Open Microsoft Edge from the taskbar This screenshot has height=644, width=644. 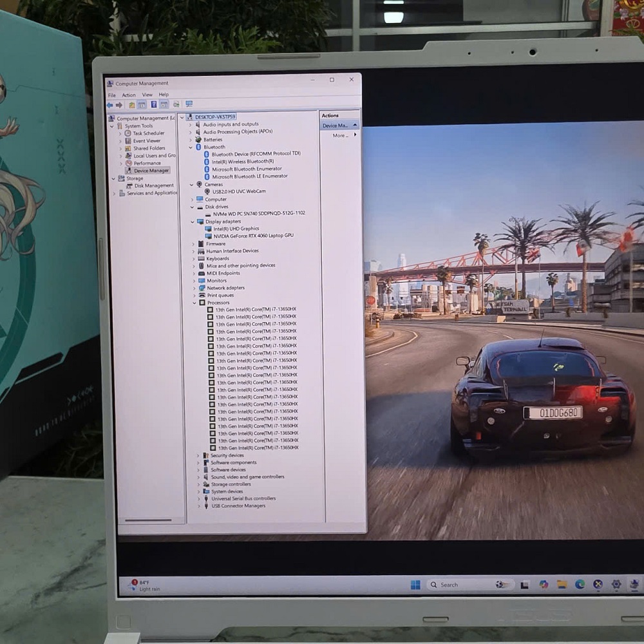580,584
